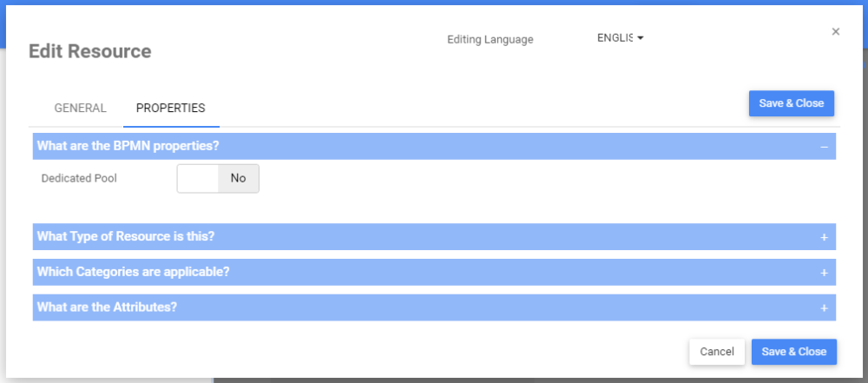
Task: Click the bottom Save & Close button
Action: click(793, 352)
